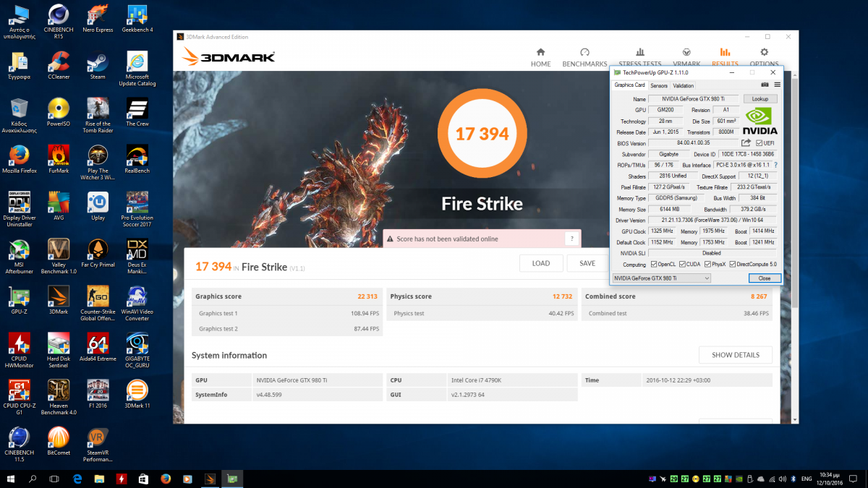Open the GPU selection dropdown in GPU-Z
The height and width of the screenshot is (488, 868).
661,278
